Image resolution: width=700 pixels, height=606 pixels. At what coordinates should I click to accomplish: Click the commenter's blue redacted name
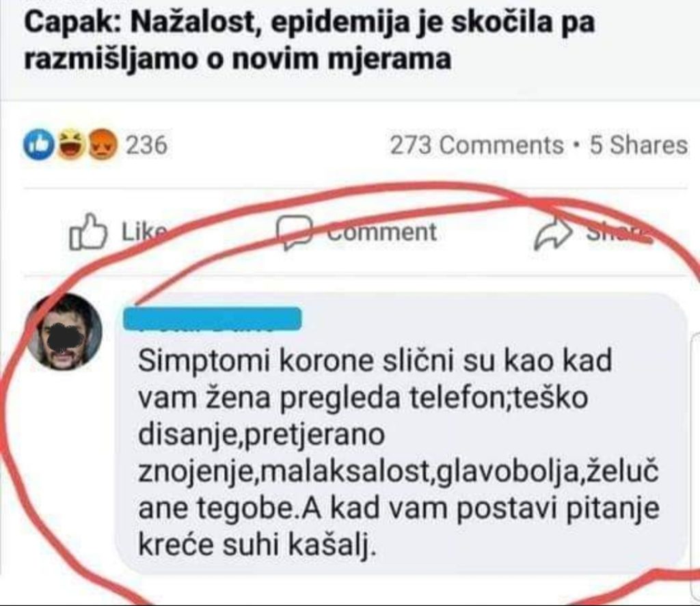coord(213,318)
